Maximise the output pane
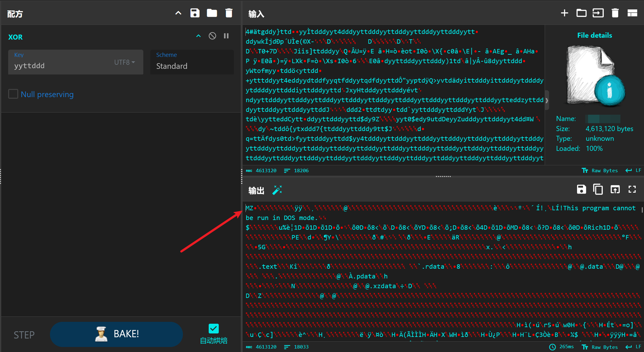The width and height of the screenshot is (644, 352). (x=632, y=190)
